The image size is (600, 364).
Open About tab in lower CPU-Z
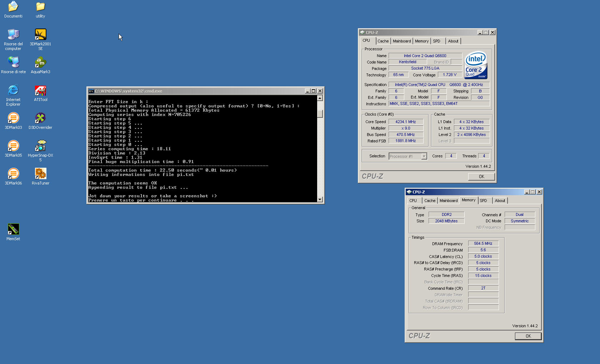click(x=500, y=201)
